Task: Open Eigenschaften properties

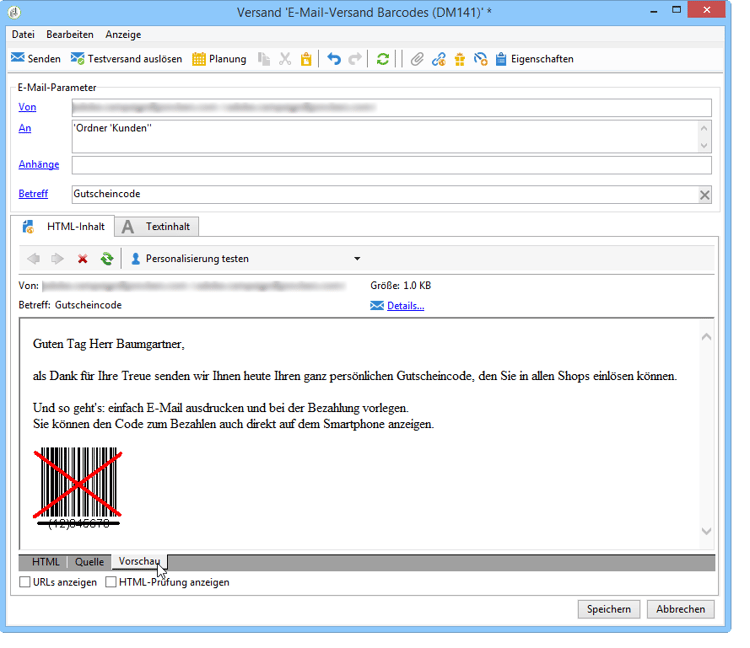Action: [x=534, y=59]
